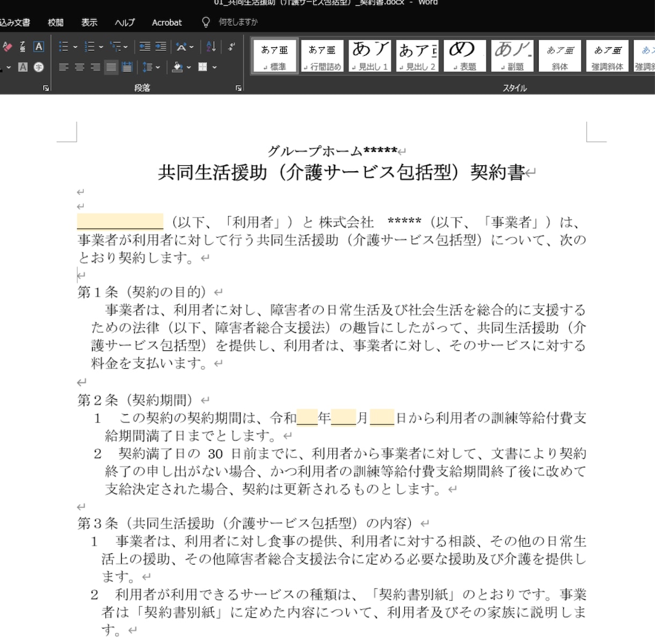
Task: Click the 何をしますか search box
Action: click(x=238, y=22)
